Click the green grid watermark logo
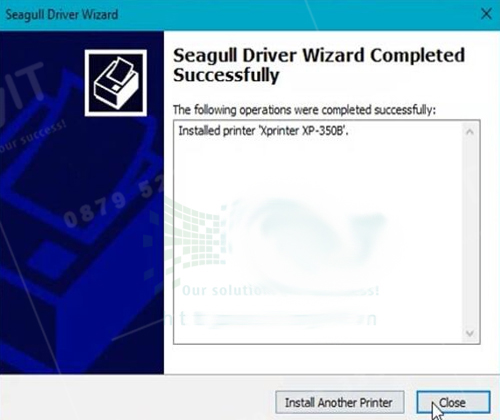 pos(188,240)
